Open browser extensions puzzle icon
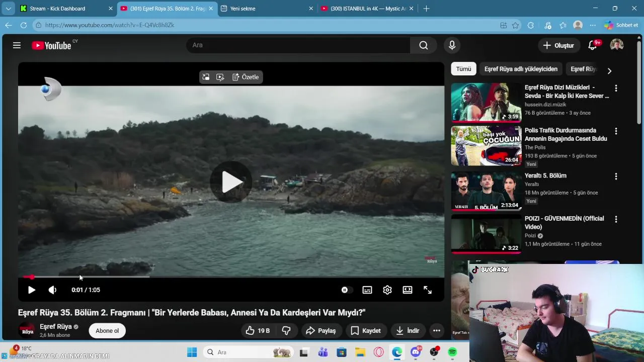 pos(531,25)
